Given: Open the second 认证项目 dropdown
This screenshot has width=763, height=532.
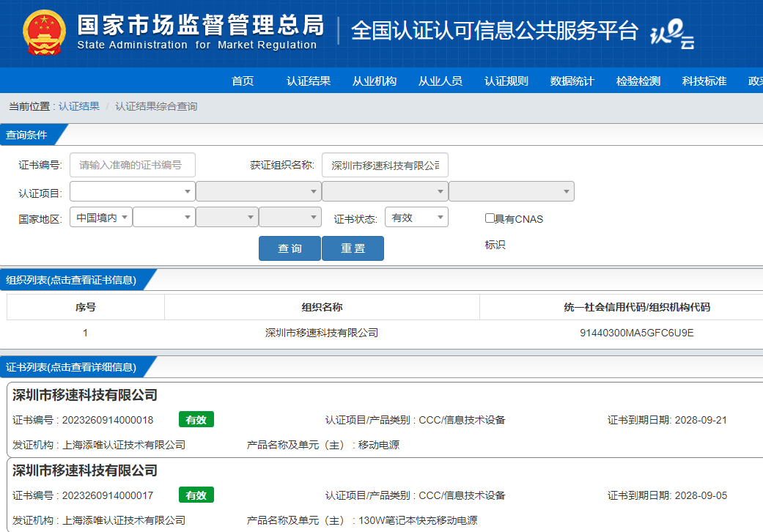Looking at the screenshot, I should tap(259, 191).
